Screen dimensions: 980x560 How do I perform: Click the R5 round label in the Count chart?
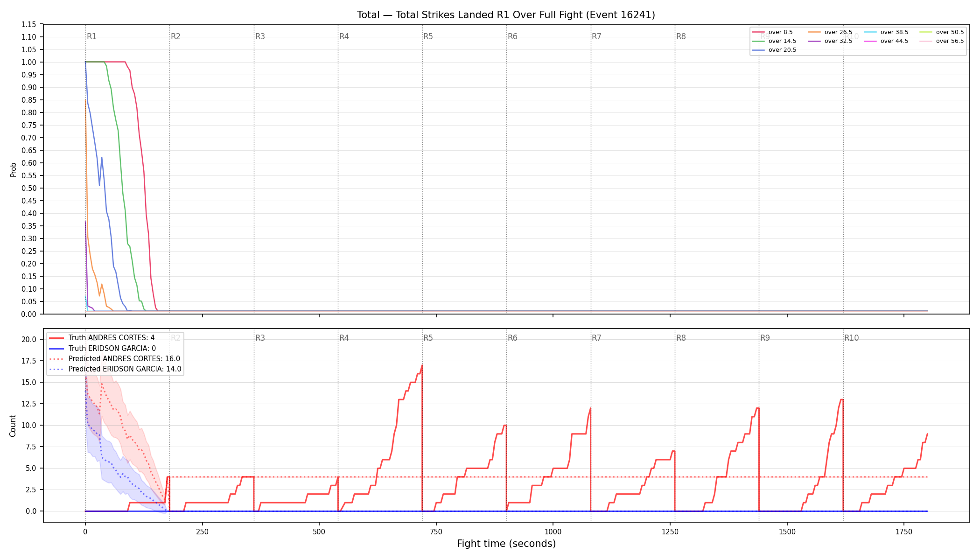point(428,338)
